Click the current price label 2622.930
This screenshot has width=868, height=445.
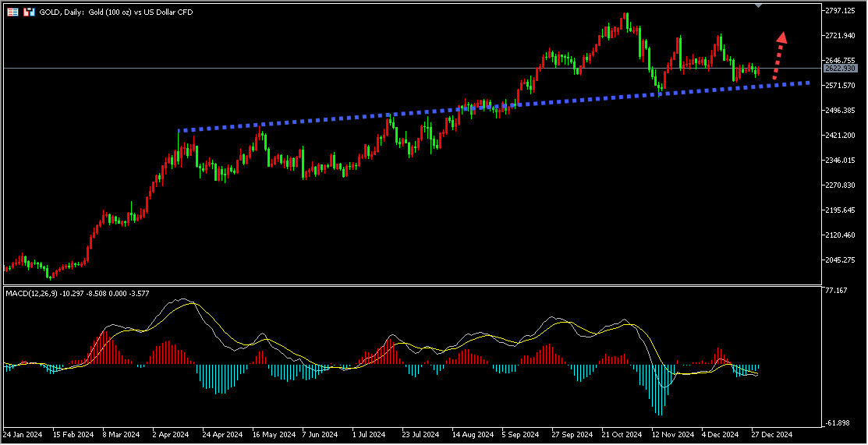[840, 68]
